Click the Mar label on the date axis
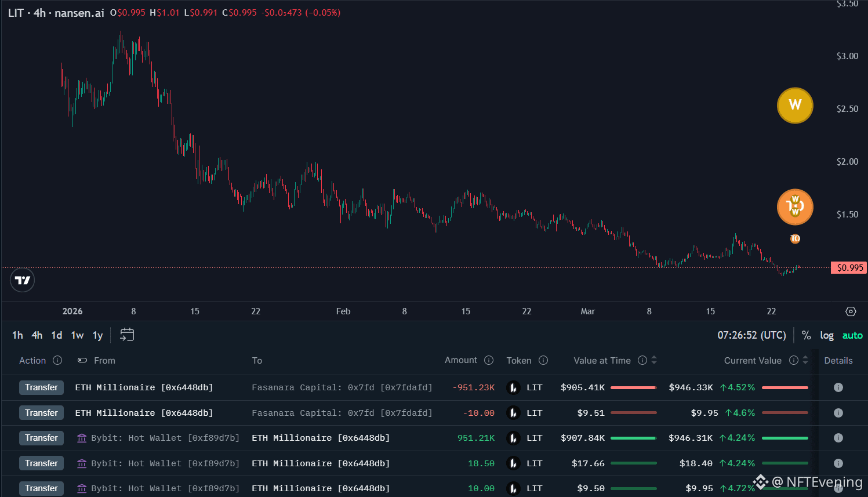Viewport: 868px width, 497px height. (588, 311)
